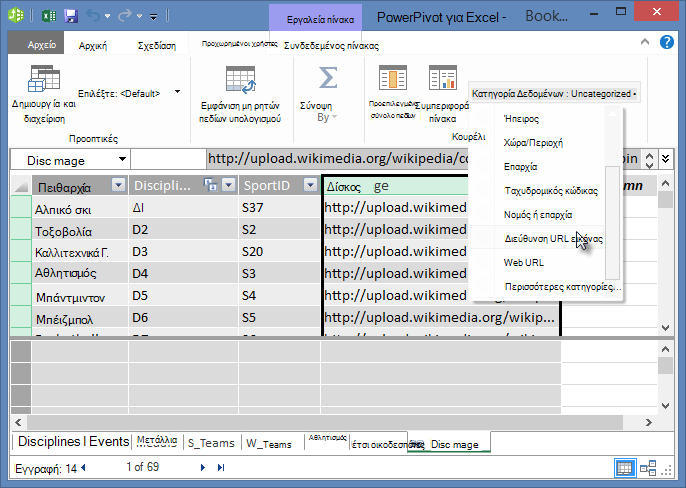Switch to Μετάλλια sheet tab
The height and width of the screenshot is (488, 686).
157,441
